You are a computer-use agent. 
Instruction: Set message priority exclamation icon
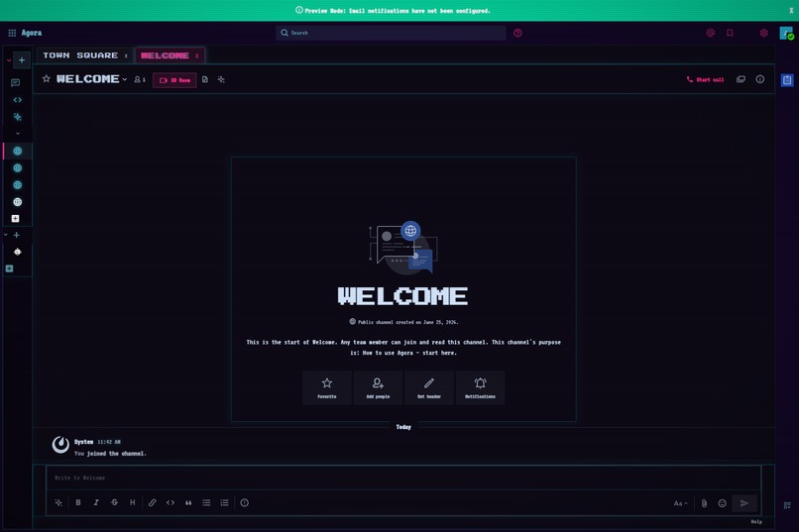click(x=245, y=503)
